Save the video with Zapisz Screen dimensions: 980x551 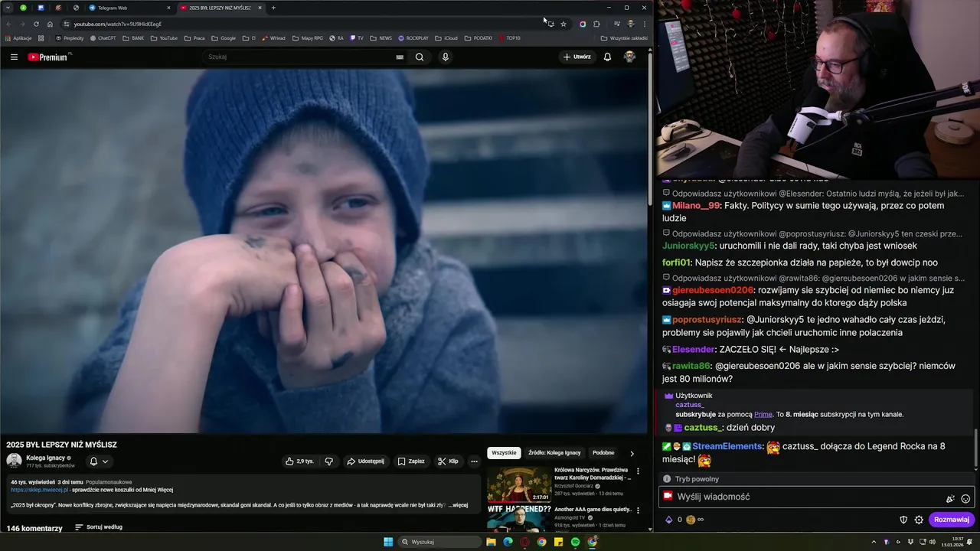coord(411,461)
